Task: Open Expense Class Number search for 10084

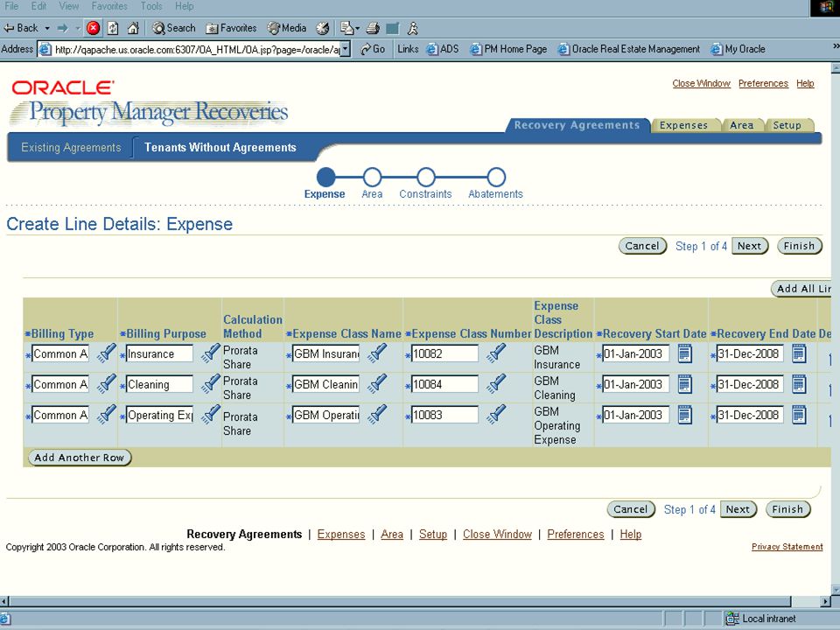Action: click(496, 383)
